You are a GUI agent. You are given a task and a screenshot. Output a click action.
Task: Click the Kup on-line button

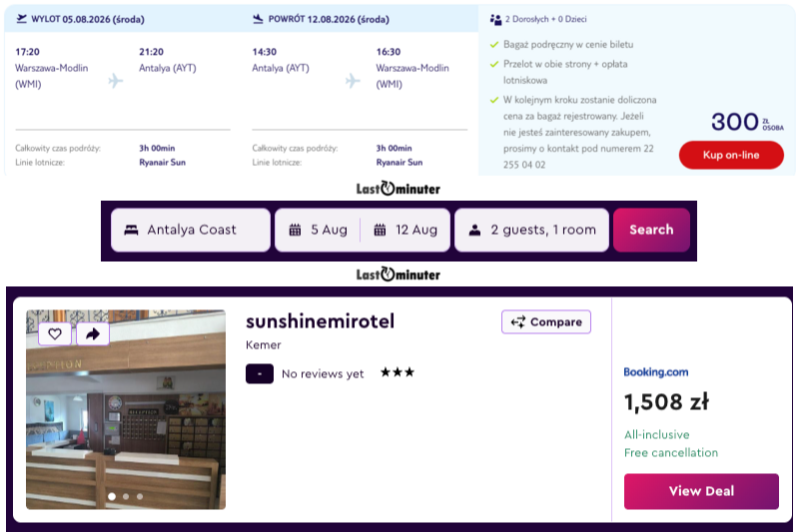tap(731, 155)
